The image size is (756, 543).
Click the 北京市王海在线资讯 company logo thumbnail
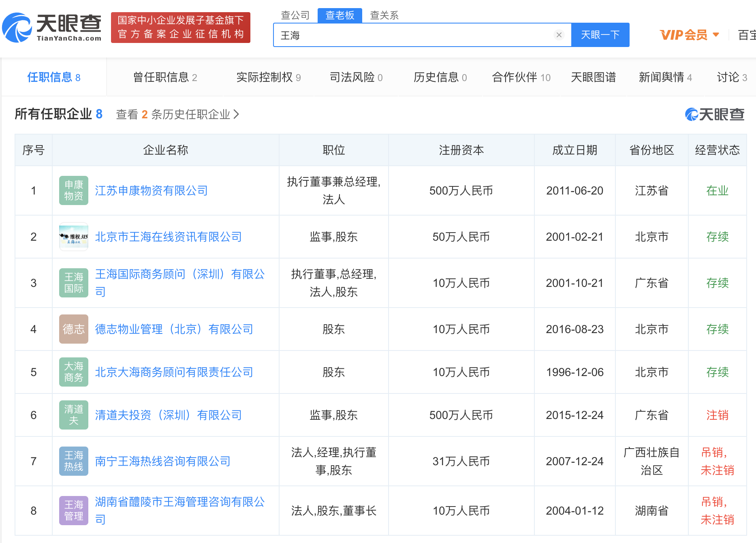(x=74, y=237)
